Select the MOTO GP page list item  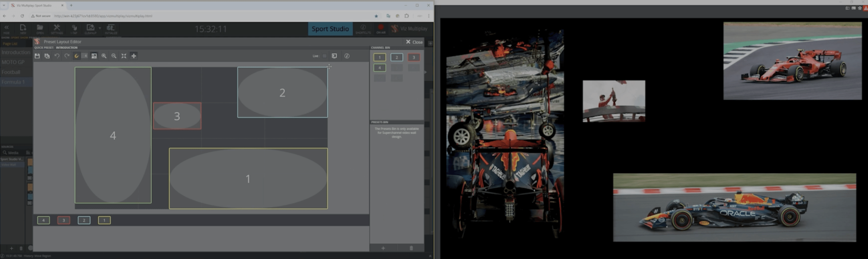coord(14,62)
